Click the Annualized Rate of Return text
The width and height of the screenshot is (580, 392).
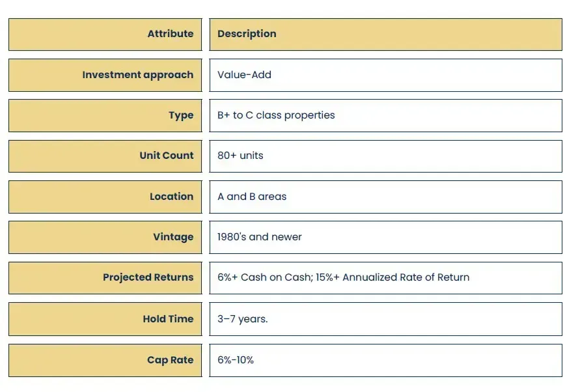click(x=406, y=277)
